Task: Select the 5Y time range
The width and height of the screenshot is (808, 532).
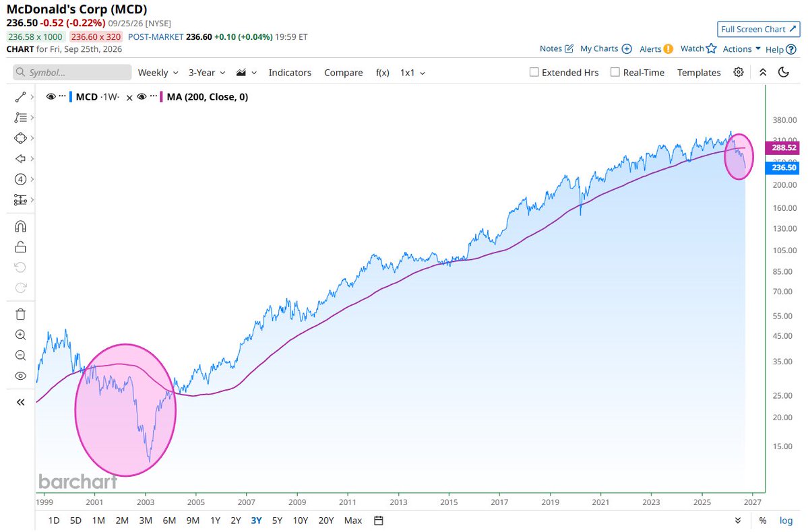Action: [277, 521]
